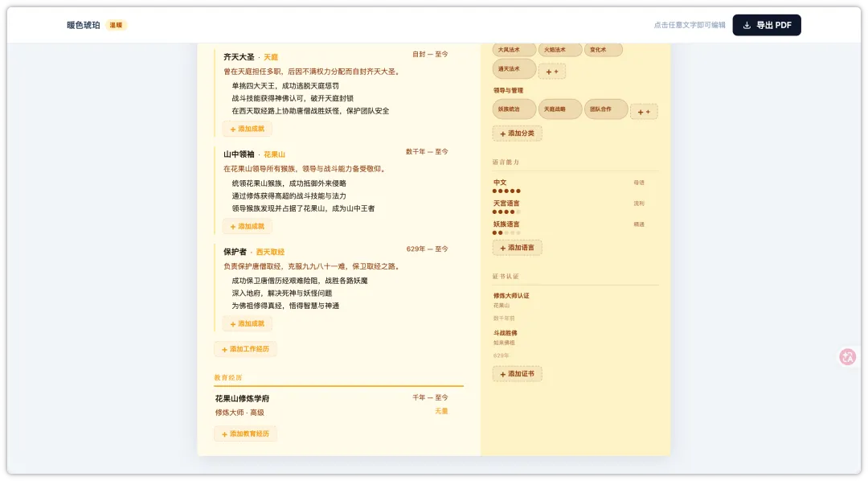Click the 添加分类 button
868x481 pixels.
517,134
